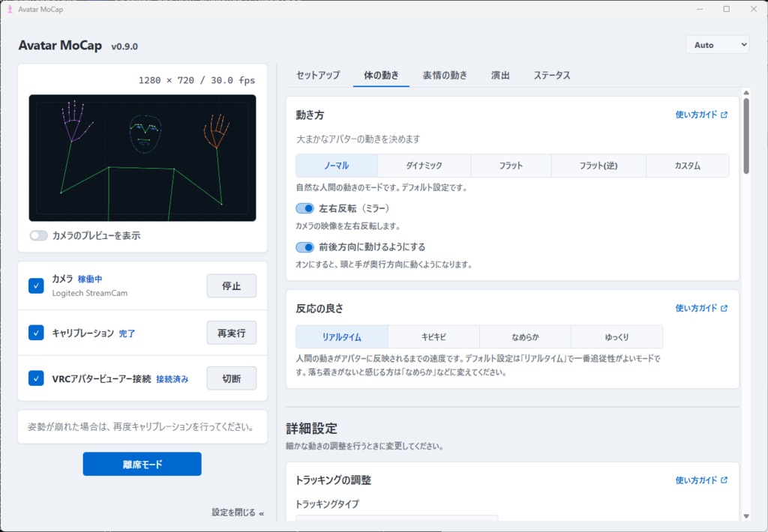Image resolution: width=768 pixels, height=532 pixels.
Task: Click the scrollbar down arrow in settings panel
Action: tap(746, 516)
